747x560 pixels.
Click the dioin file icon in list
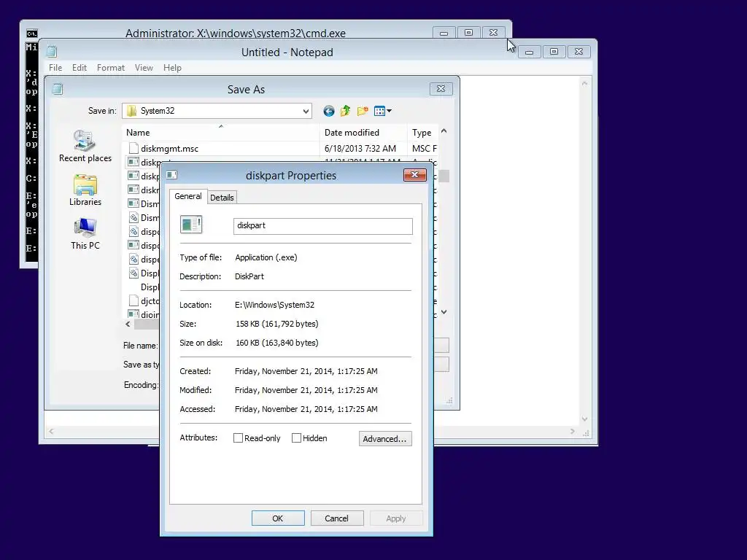pos(134,314)
